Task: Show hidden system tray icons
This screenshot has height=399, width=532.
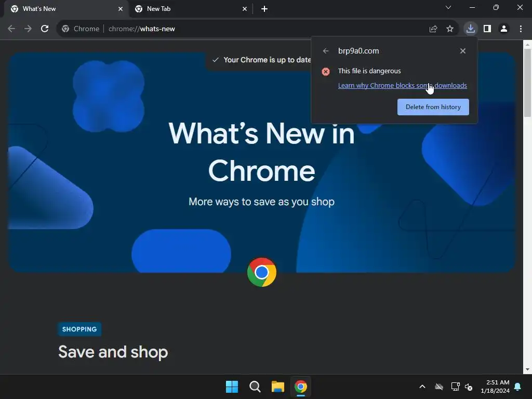Action: tap(422, 387)
